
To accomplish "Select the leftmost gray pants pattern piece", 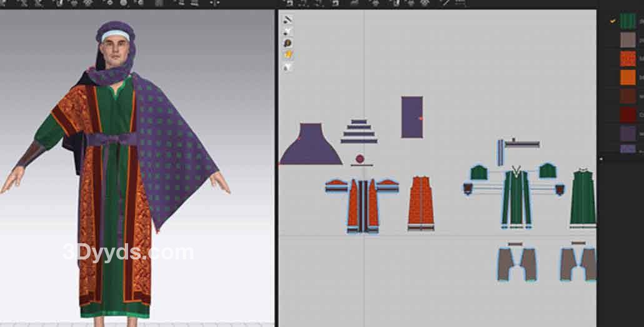I will (517, 263).
